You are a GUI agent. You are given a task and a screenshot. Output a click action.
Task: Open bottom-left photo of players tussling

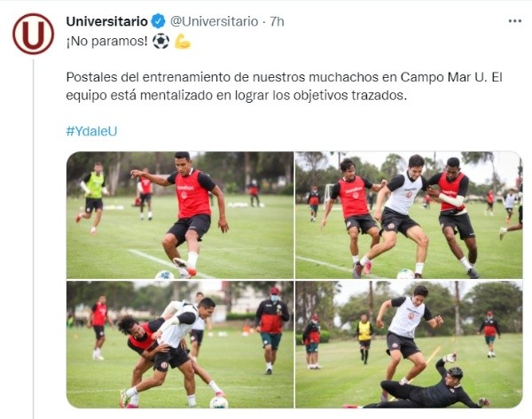pyautogui.click(x=180, y=345)
